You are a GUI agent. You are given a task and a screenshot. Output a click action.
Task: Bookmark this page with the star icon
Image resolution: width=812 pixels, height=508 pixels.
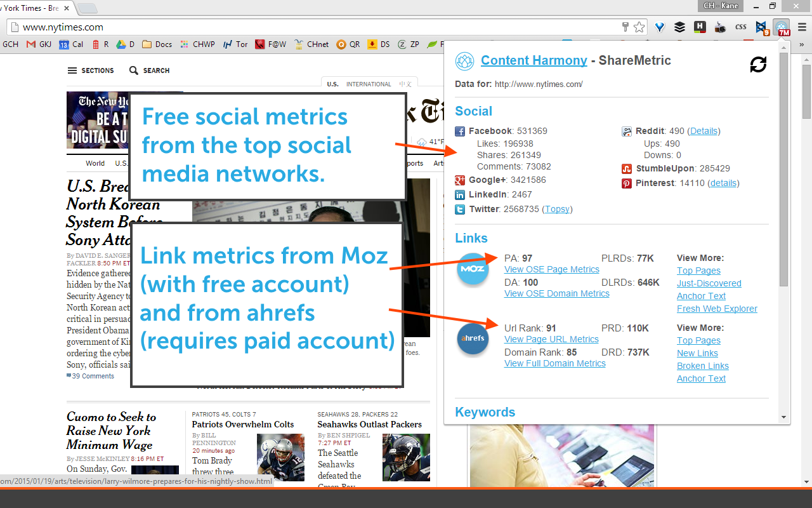639,27
